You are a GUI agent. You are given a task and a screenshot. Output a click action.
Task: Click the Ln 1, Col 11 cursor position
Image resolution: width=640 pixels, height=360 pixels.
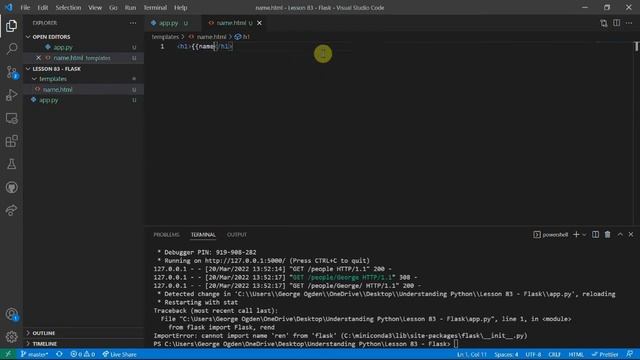[471, 354]
